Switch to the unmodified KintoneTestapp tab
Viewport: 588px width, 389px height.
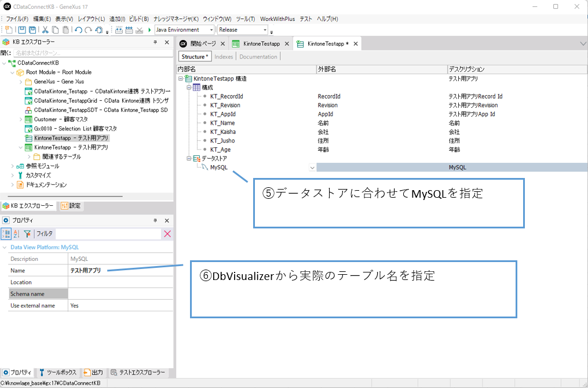pos(261,44)
